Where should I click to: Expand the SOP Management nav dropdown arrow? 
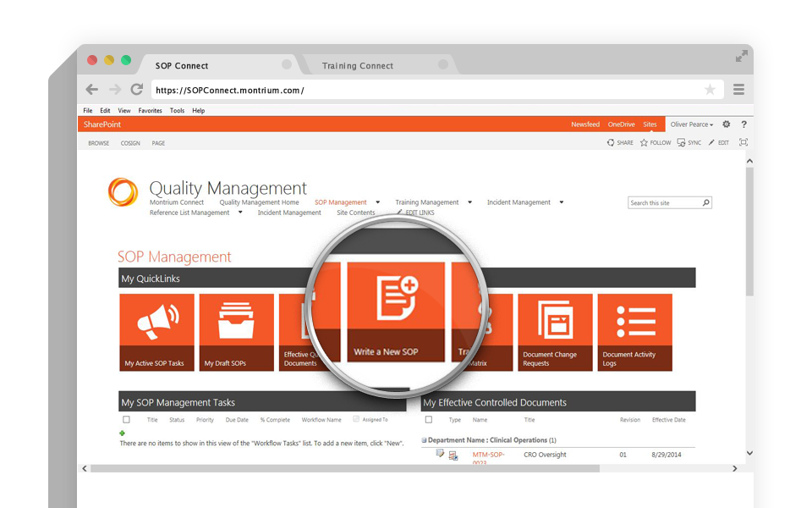coord(378,202)
